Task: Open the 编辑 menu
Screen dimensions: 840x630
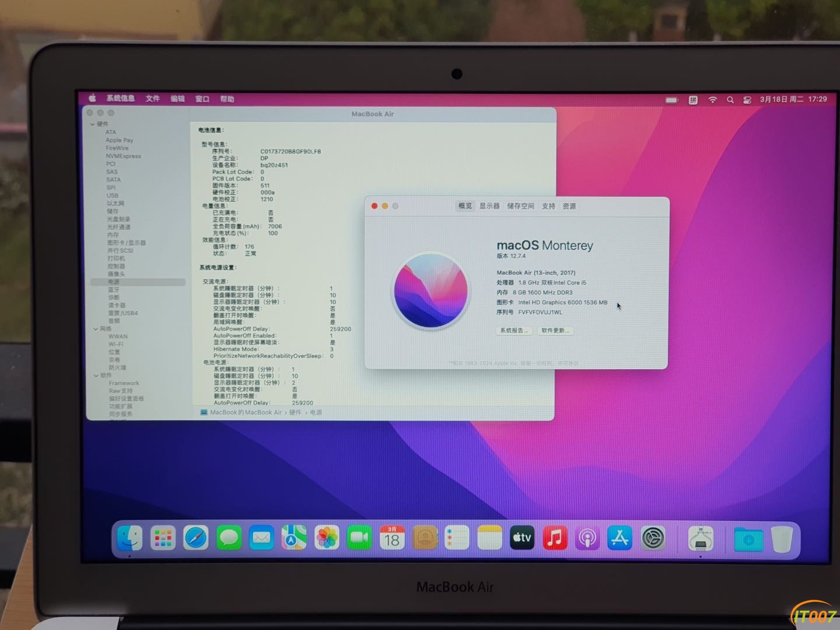Action: pos(178,99)
